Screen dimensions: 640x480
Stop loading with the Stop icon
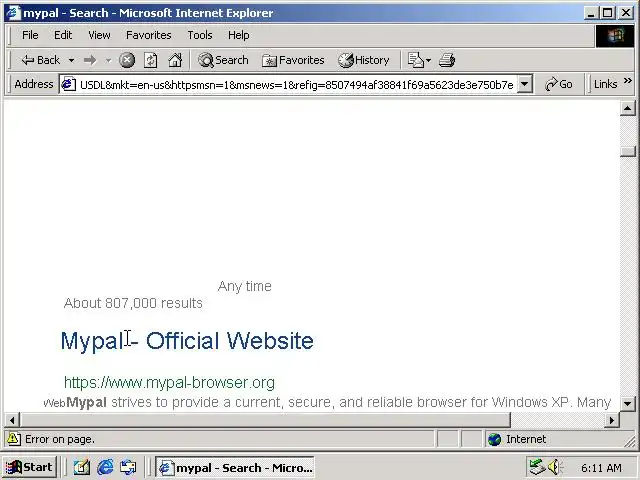[127, 60]
